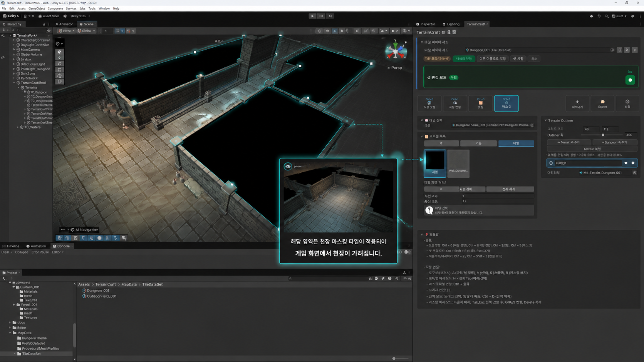This screenshot has width=644, height=362.
Task: Select the Ctrl+3 mask mode button
Action: pyautogui.click(x=506, y=103)
